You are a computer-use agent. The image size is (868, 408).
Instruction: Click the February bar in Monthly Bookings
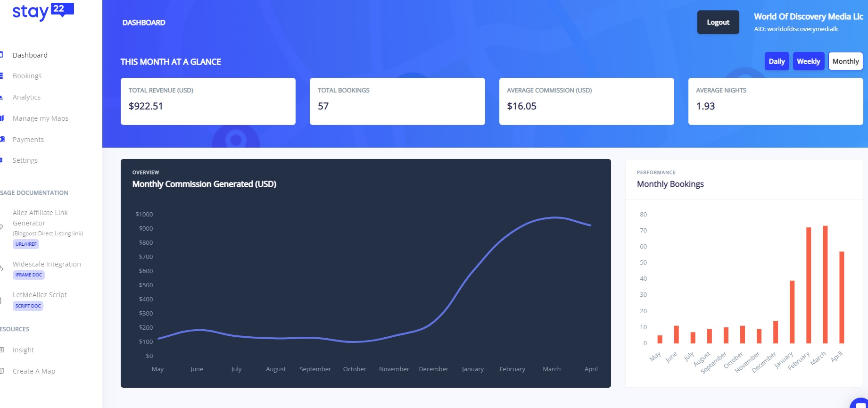[809, 285]
